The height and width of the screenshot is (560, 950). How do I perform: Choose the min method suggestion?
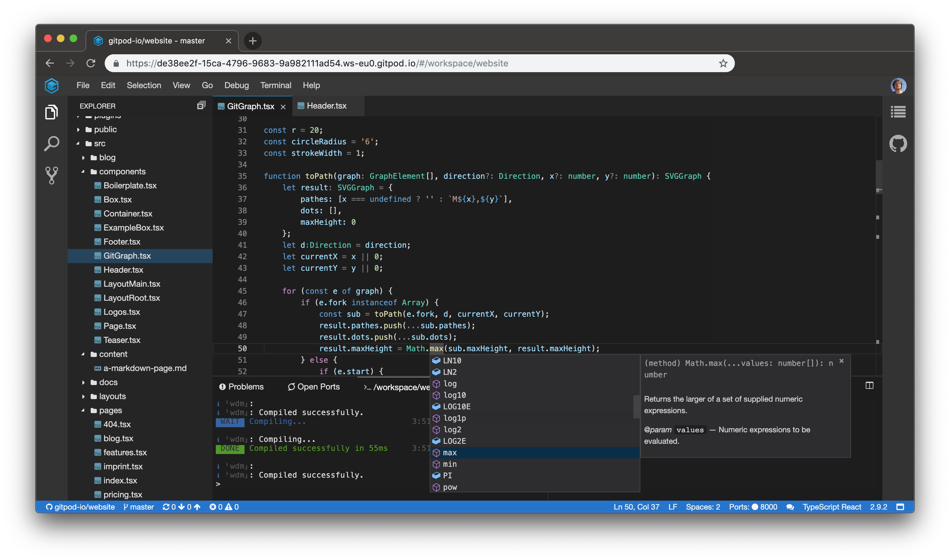coord(535,464)
